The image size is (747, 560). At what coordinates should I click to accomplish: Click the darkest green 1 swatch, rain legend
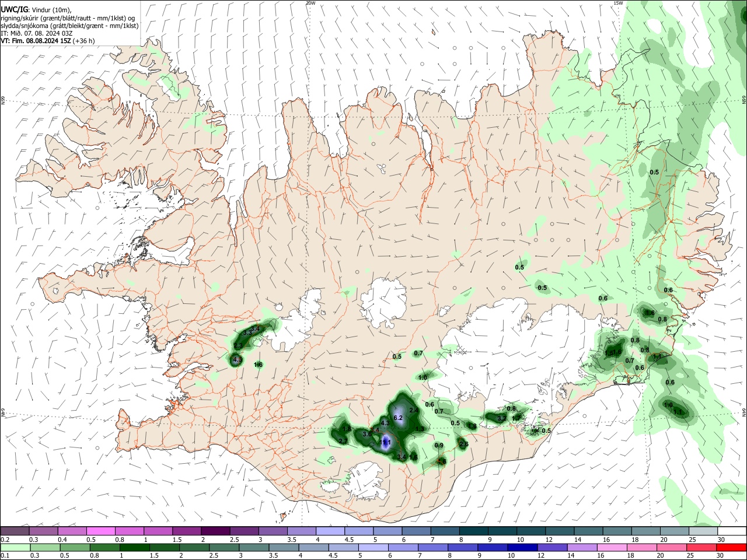point(134,547)
